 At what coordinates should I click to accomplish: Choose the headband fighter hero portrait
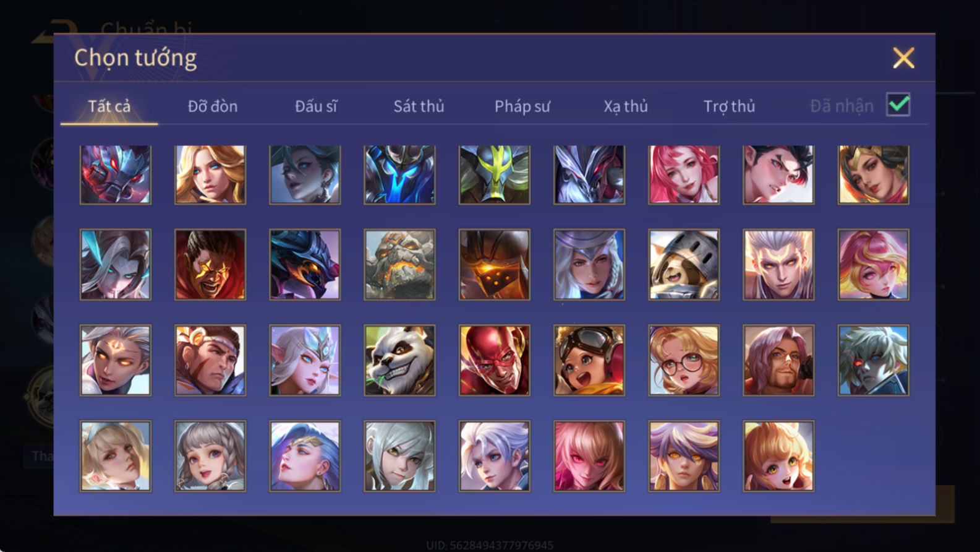pyautogui.click(x=210, y=360)
